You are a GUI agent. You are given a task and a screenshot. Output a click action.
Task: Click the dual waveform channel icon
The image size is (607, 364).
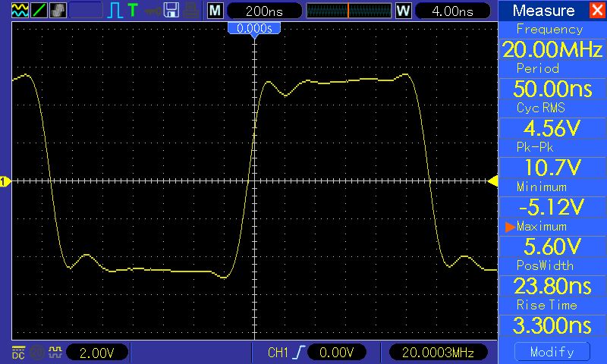pyautogui.click(x=20, y=11)
